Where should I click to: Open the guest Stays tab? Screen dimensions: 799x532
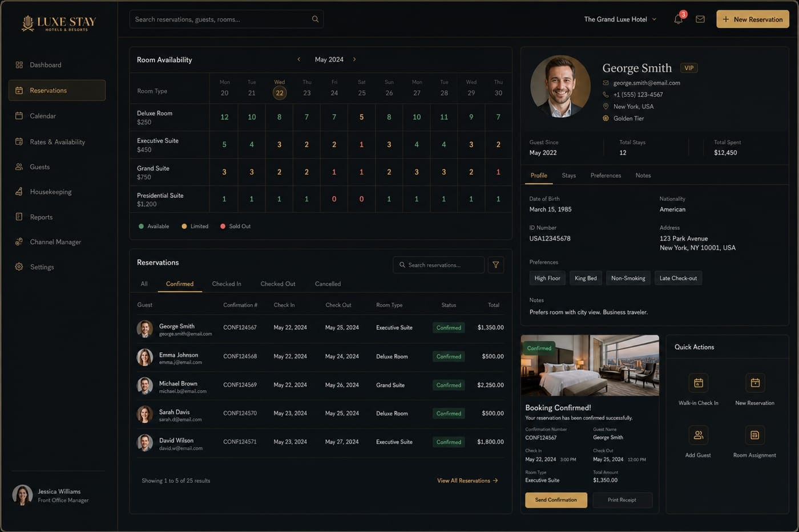568,176
